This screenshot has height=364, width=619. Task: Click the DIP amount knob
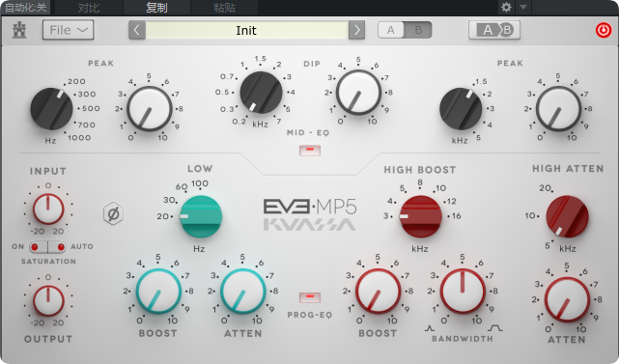(358, 93)
